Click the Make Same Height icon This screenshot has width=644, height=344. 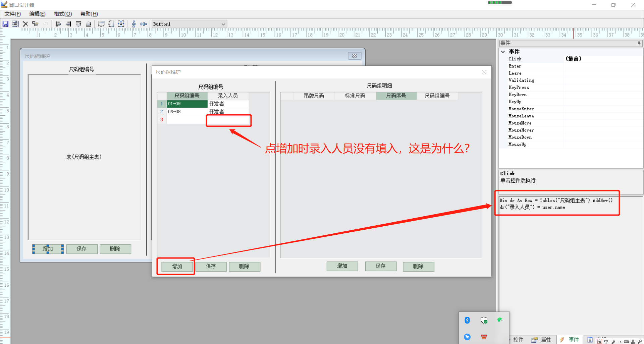111,24
